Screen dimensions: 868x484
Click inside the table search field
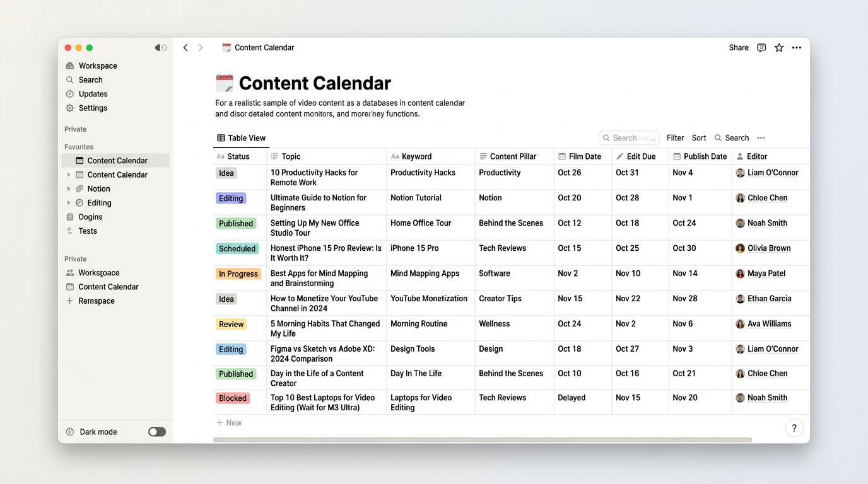point(629,137)
